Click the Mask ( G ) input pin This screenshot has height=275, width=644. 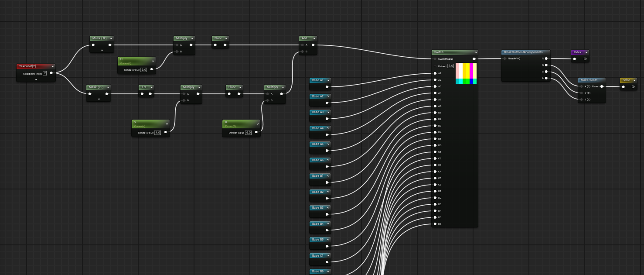point(91,94)
